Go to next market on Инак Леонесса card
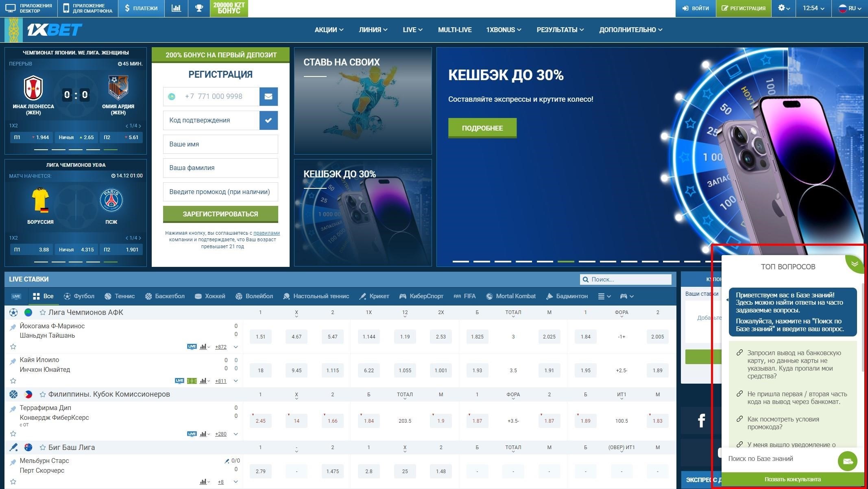This screenshot has width=868, height=489. pyautogui.click(x=140, y=126)
